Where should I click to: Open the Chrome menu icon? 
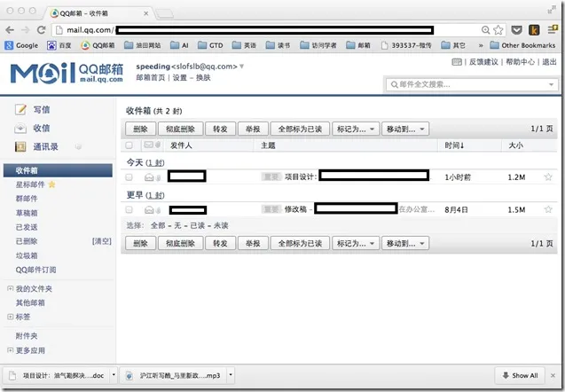point(552,29)
